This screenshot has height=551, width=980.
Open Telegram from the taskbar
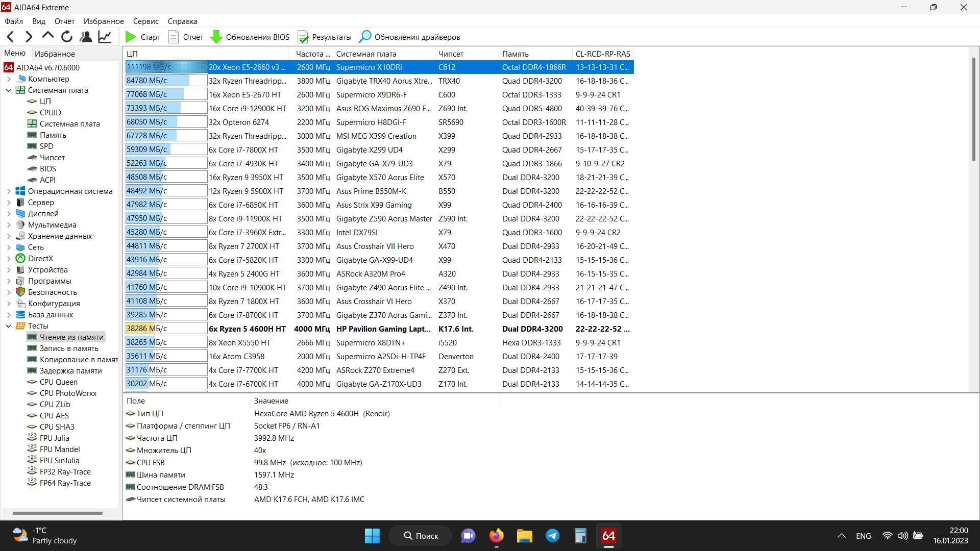tap(552, 536)
